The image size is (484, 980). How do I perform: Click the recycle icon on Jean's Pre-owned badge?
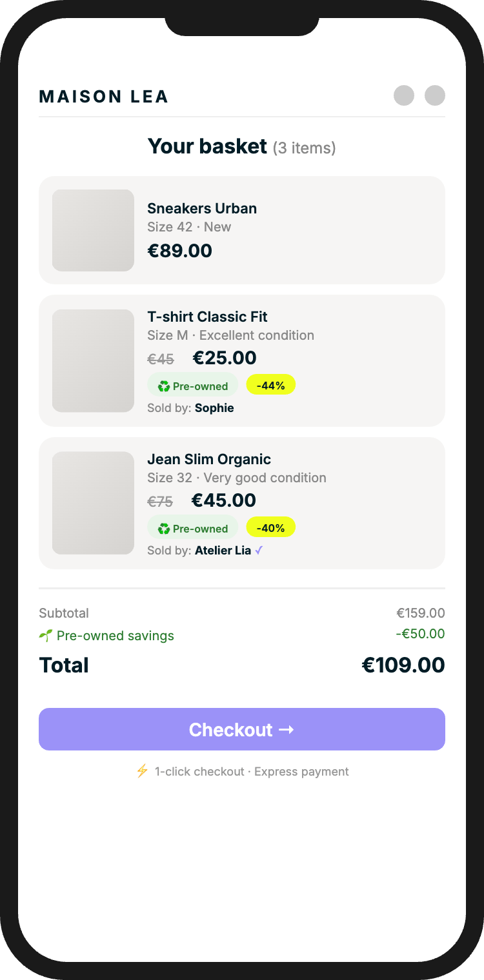click(164, 529)
